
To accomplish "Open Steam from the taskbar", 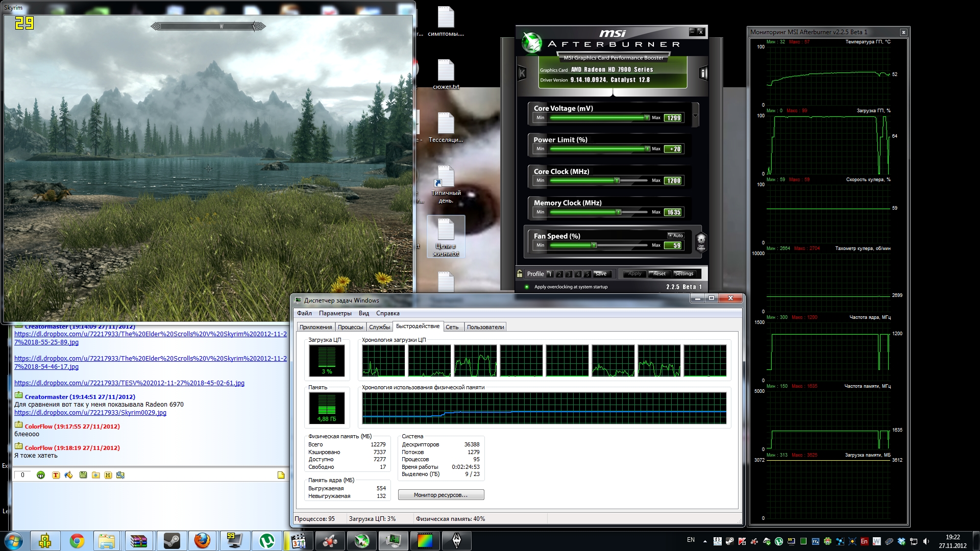I will (x=171, y=541).
